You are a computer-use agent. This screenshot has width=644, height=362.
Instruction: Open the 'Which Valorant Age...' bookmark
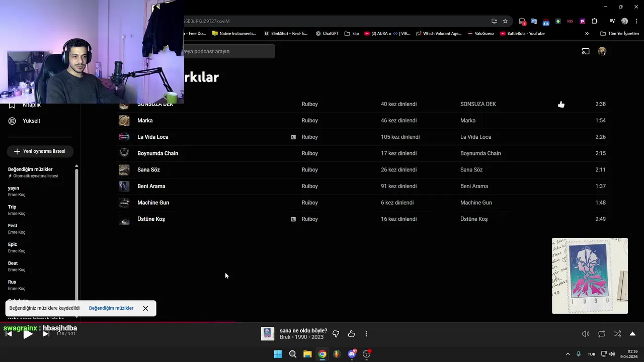[x=438, y=34]
